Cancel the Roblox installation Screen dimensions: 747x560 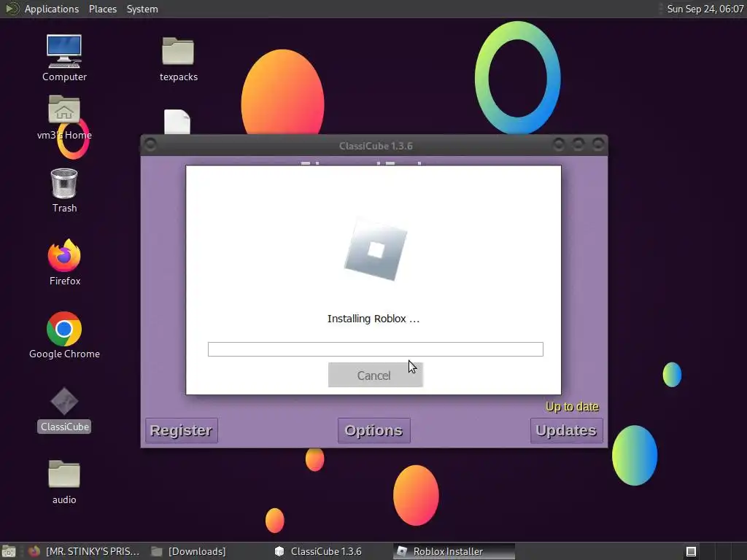[376, 376]
